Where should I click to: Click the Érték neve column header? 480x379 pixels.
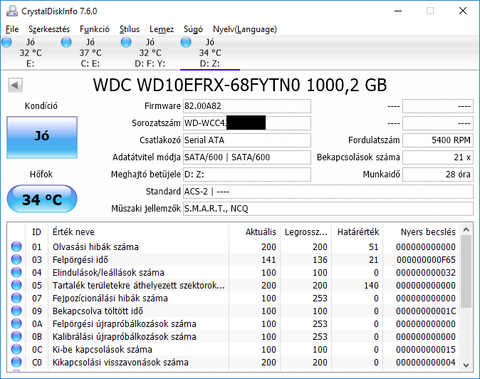138,232
